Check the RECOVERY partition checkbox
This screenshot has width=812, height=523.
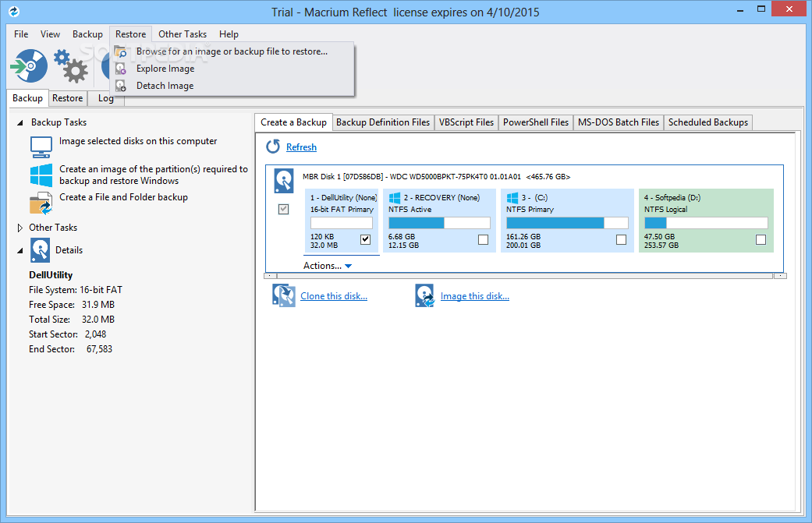tap(483, 239)
